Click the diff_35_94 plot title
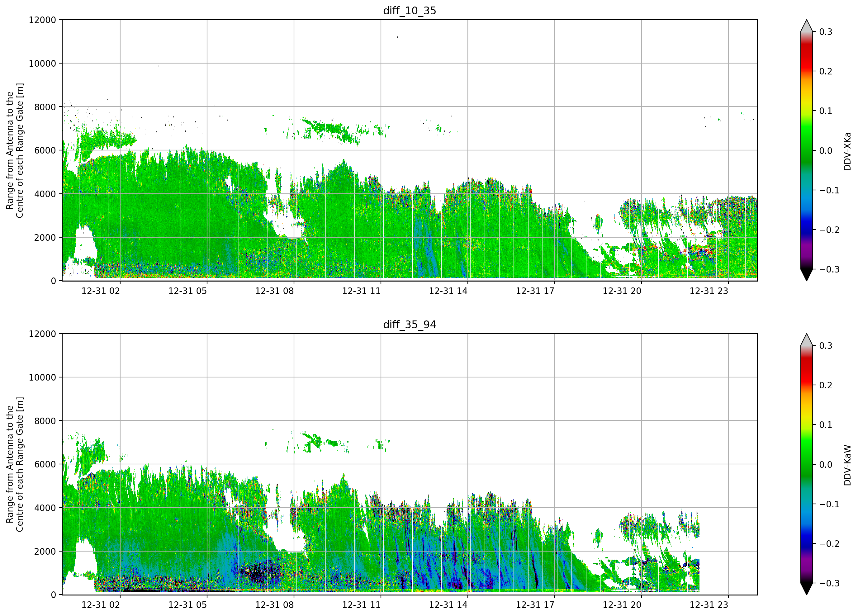The image size is (858, 616). tap(409, 325)
